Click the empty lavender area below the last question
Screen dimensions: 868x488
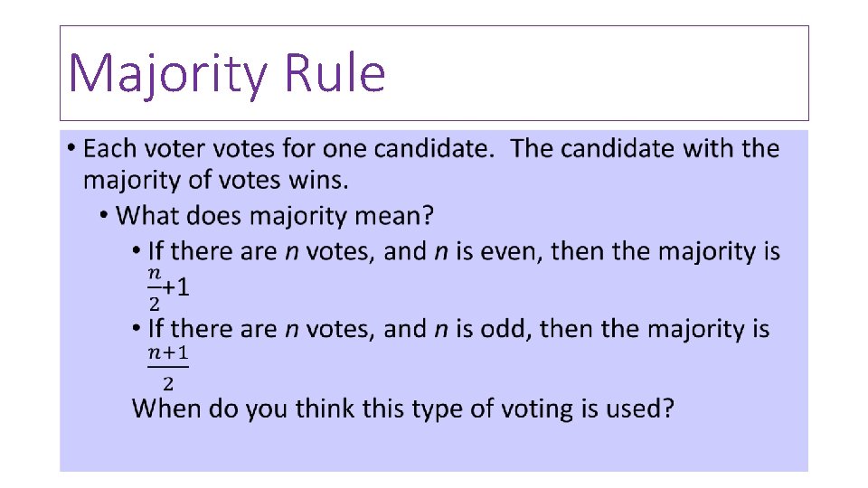434,448
